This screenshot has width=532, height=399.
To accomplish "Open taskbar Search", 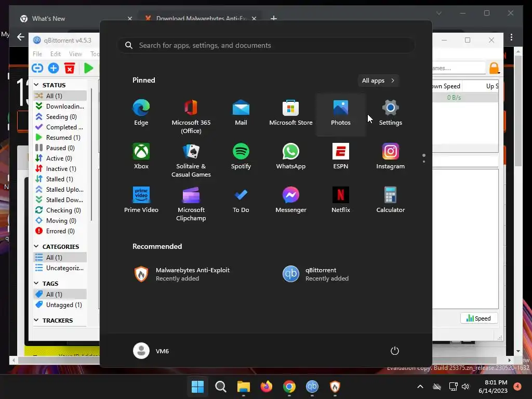I will [220, 387].
